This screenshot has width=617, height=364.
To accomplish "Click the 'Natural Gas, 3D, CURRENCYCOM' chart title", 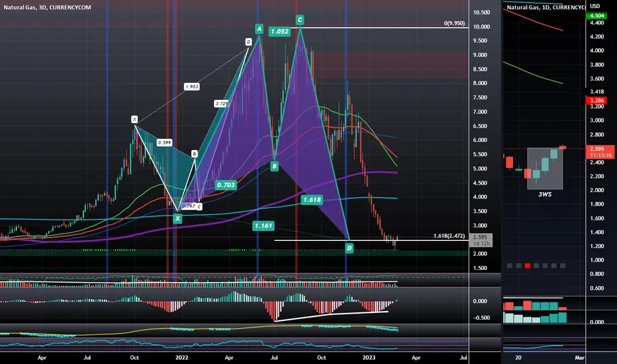I will point(47,7).
